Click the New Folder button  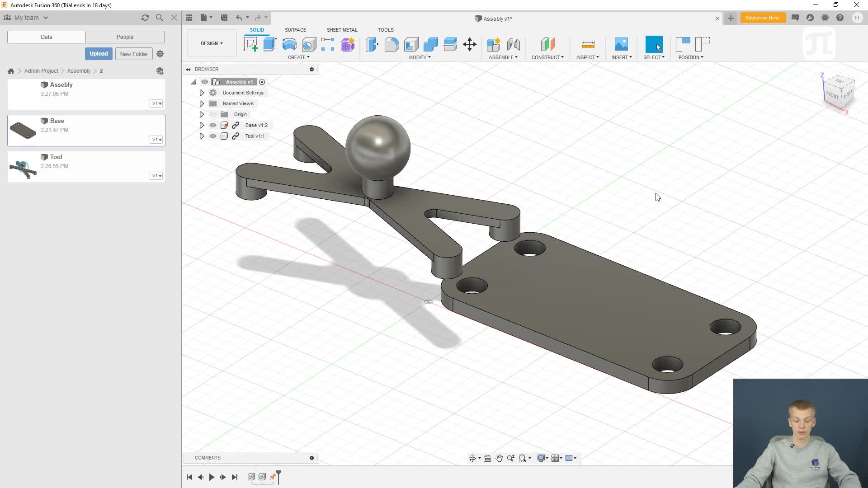click(x=134, y=54)
